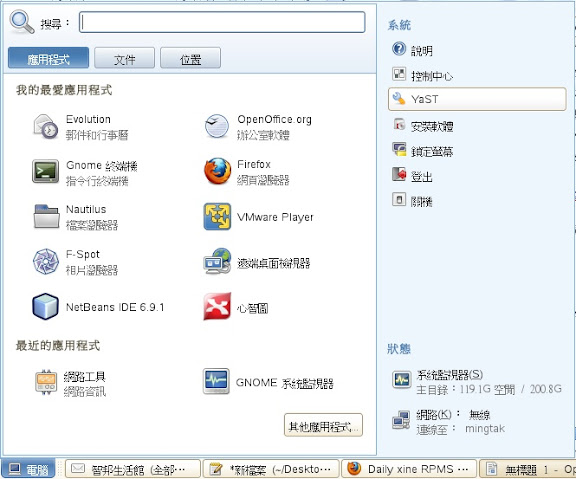The width and height of the screenshot is (576, 479).
Task: Open the 控制中心 control center
Action: [x=422, y=75]
